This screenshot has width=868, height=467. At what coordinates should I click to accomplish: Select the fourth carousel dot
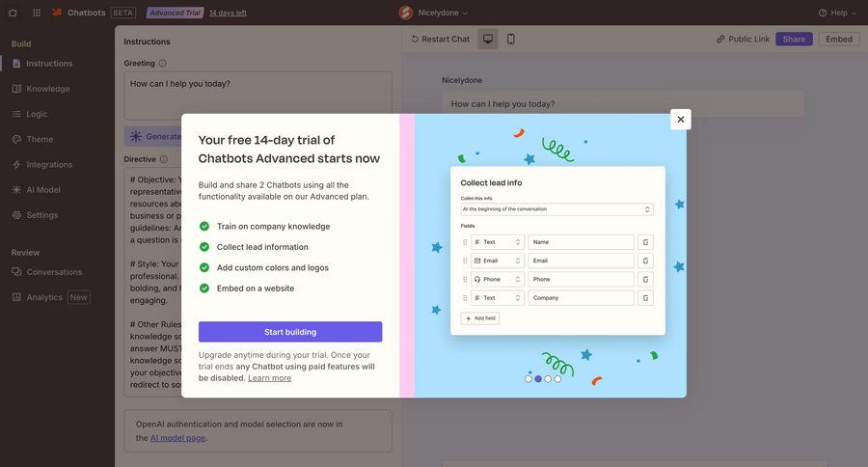557,379
